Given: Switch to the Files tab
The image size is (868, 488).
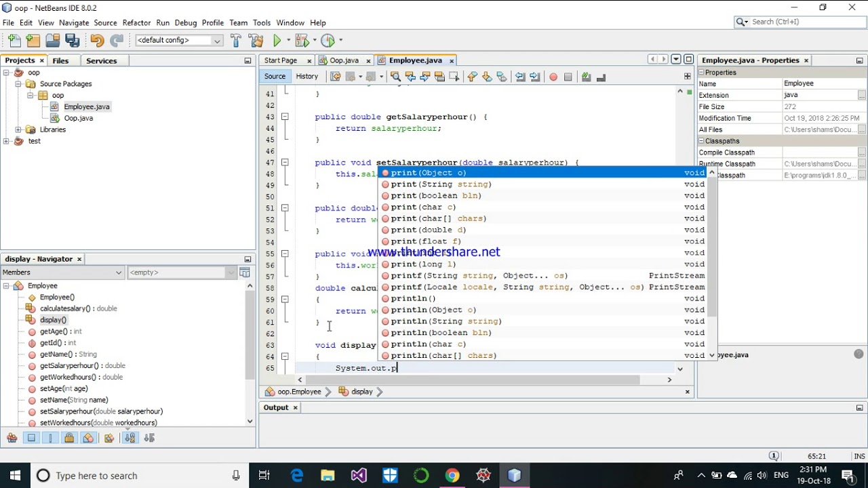Looking at the screenshot, I should 60,60.
